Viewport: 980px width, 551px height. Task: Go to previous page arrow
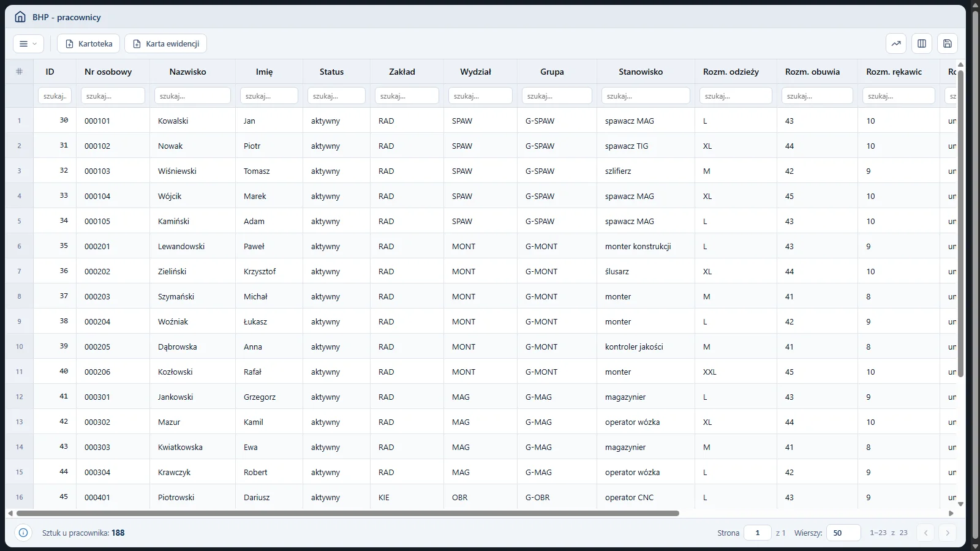tap(926, 533)
